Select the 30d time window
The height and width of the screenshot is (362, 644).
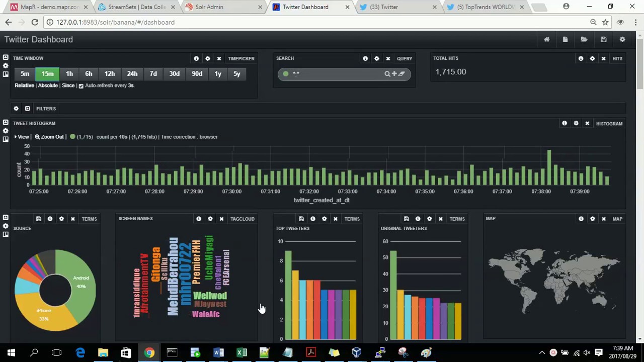[175, 74]
